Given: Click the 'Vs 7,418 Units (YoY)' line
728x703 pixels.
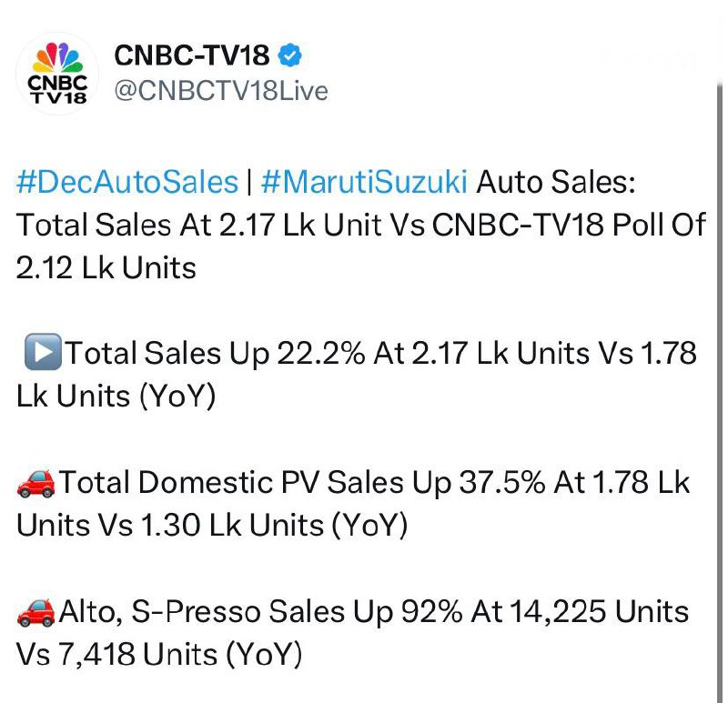Looking at the screenshot, I should tap(159, 655).
